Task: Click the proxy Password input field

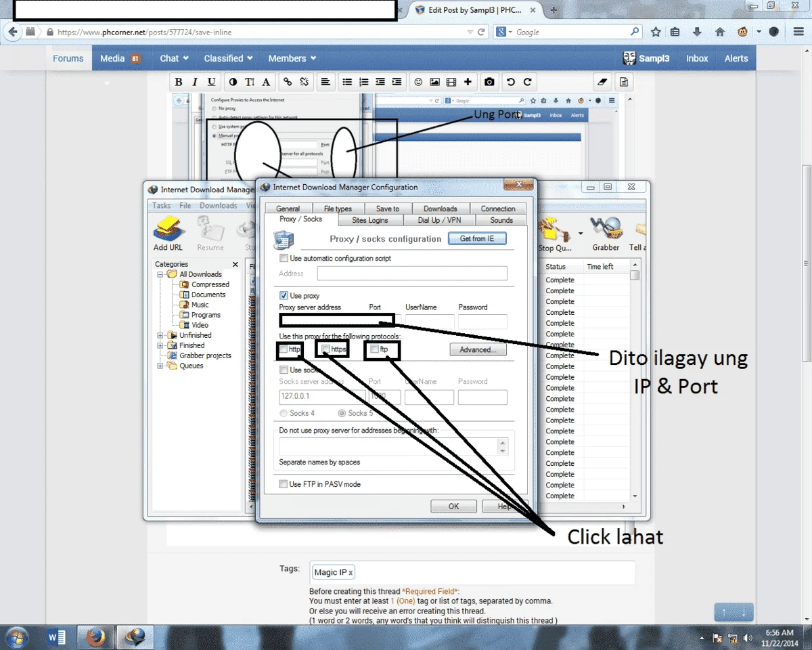Action: [482, 322]
